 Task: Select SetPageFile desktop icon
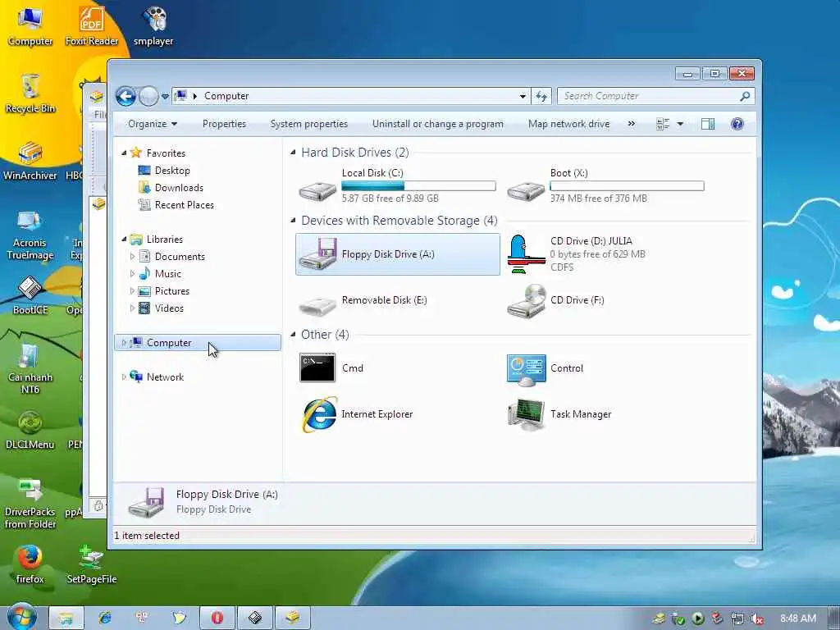click(92, 564)
